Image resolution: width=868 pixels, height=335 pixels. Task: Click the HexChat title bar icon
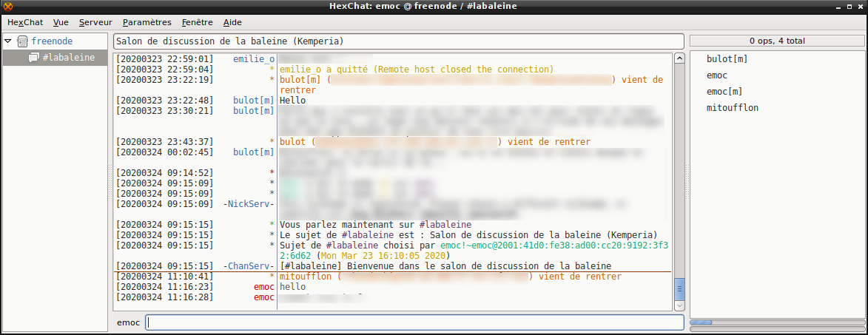pyautogui.click(x=7, y=6)
